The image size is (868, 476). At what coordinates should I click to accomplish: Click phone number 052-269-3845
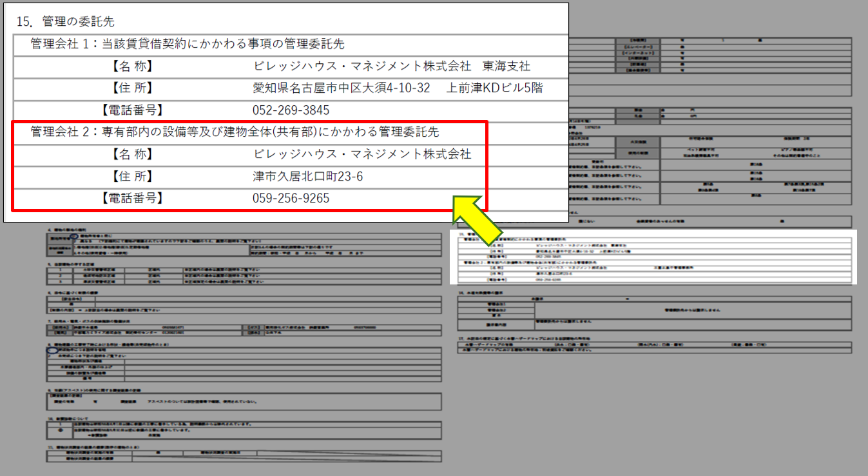[x=291, y=110]
